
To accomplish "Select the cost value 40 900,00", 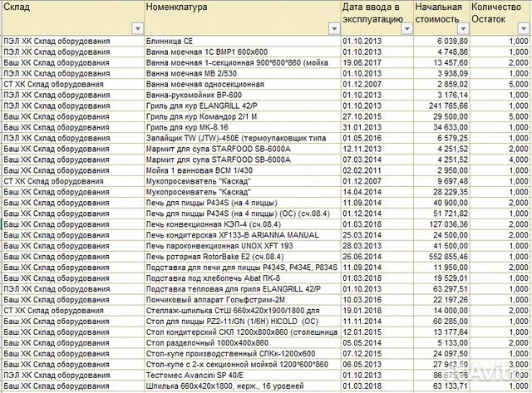I will (441, 203).
